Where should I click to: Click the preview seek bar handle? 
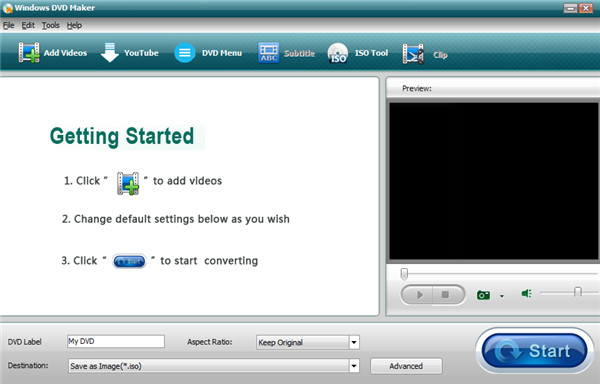coord(404,274)
